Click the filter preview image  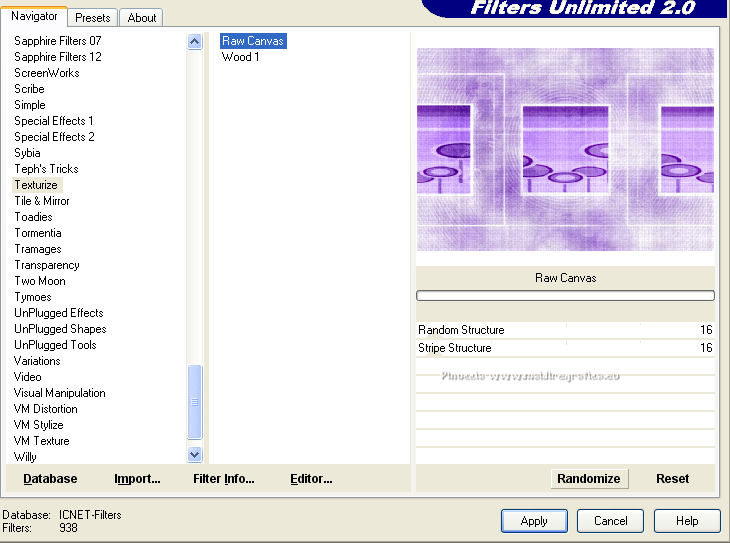[565, 149]
